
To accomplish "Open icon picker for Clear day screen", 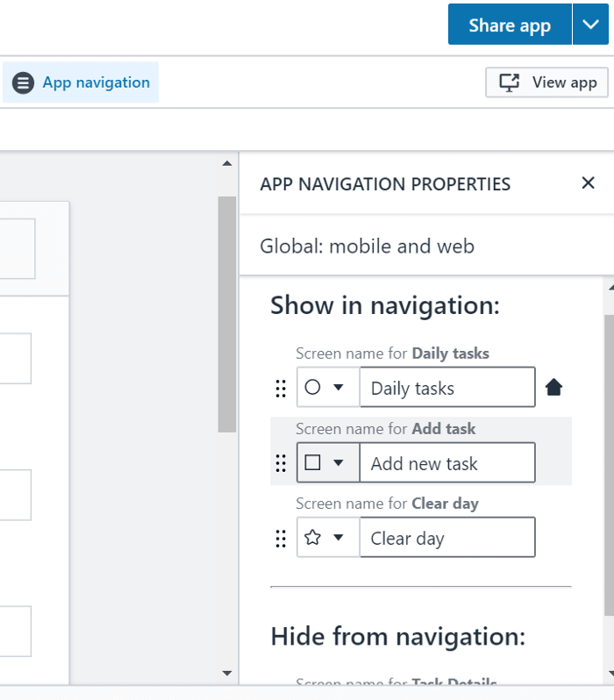I will tap(328, 537).
